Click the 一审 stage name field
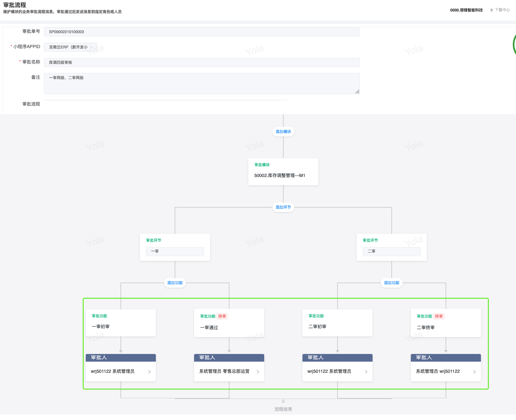This screenshot has height=420, width=516. click(175, 252)
